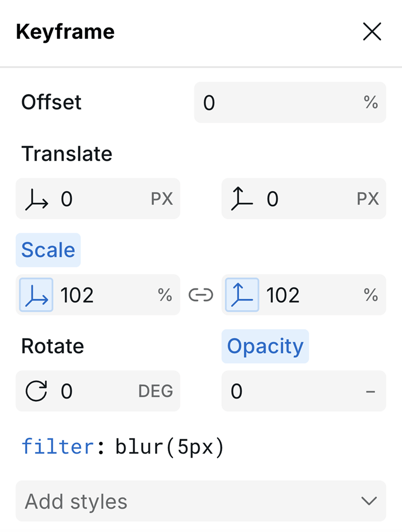
Task: Click the Keyframe panel title
Action: tap(65, 32)
